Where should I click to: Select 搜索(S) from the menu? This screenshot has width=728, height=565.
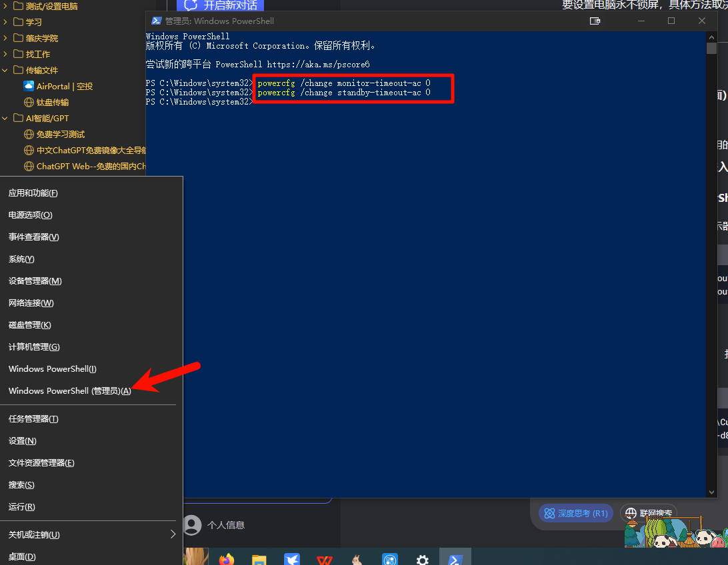[91, 485]
